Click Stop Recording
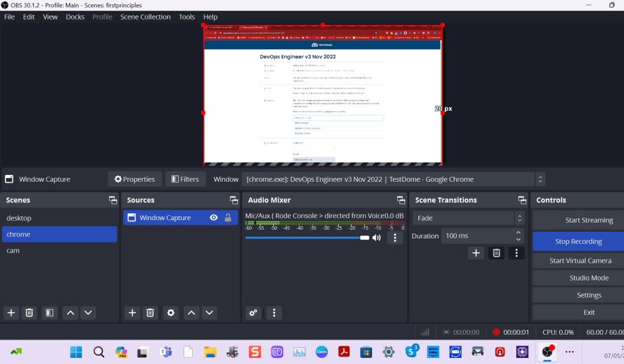The width and height of the screenshot is (624, 364). coord(578,241)
